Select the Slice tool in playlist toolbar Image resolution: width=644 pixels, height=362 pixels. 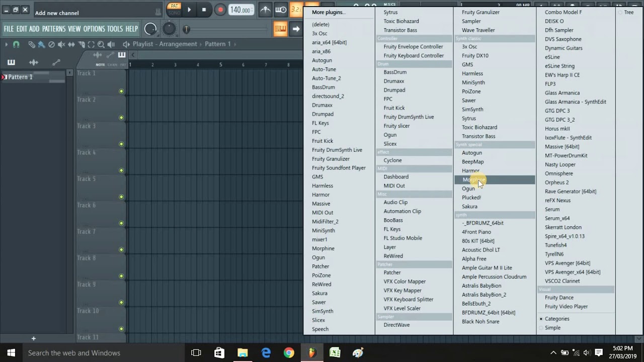pyautogui.click(x=82, y=44)
